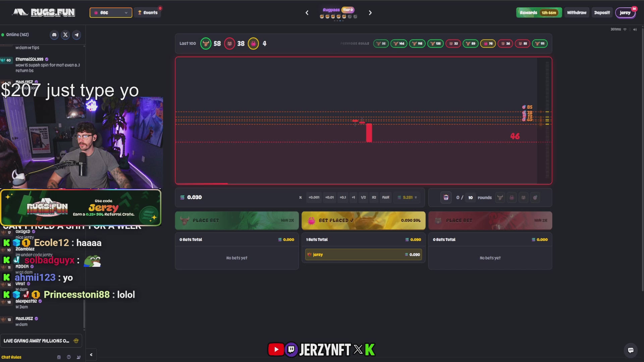Go to next Rugpass page arrow
The image size is (644, 362).
pos(370,13)
